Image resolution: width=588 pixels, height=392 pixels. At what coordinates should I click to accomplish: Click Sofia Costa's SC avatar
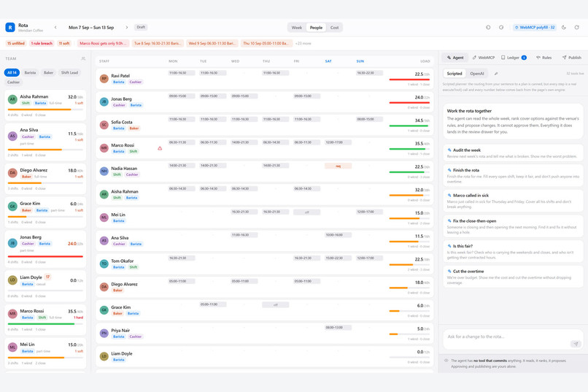tap(104, 125)
